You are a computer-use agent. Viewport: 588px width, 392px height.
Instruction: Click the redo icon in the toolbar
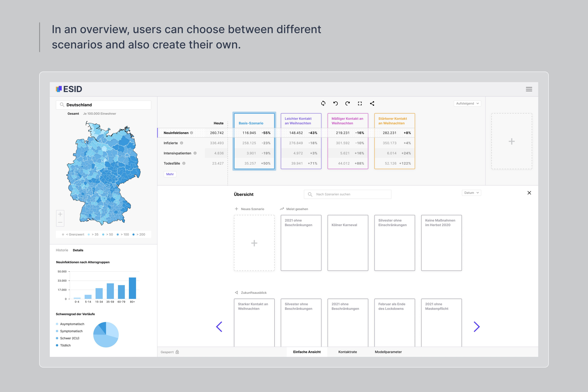click(347, 103)
